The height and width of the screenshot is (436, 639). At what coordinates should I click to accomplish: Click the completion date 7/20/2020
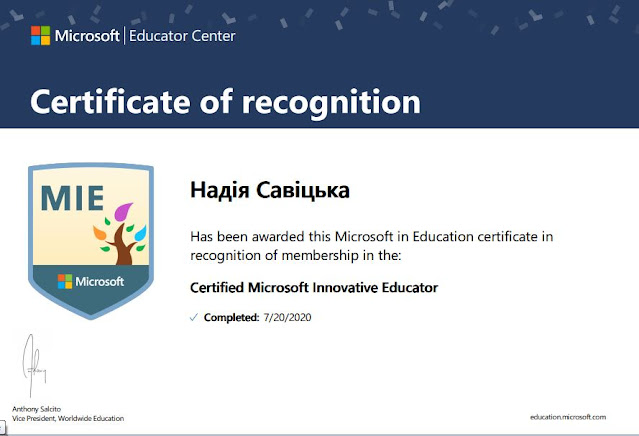click(x=287, y=317)
